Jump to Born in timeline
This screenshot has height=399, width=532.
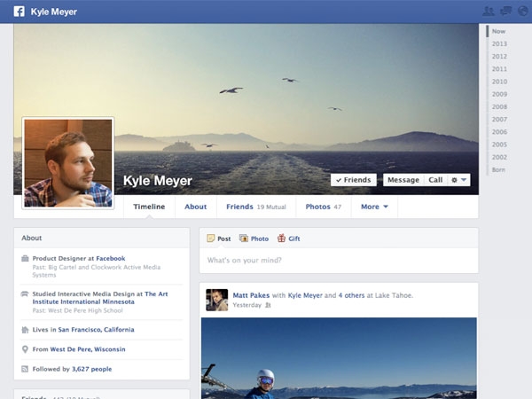pyautogui.click(x=498, y=169)
